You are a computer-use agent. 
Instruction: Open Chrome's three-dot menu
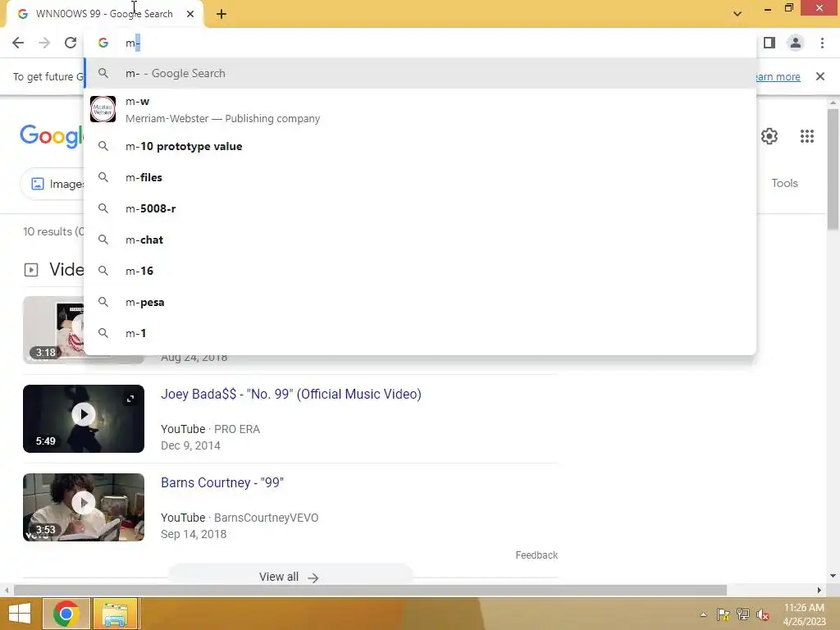point(822,43)
